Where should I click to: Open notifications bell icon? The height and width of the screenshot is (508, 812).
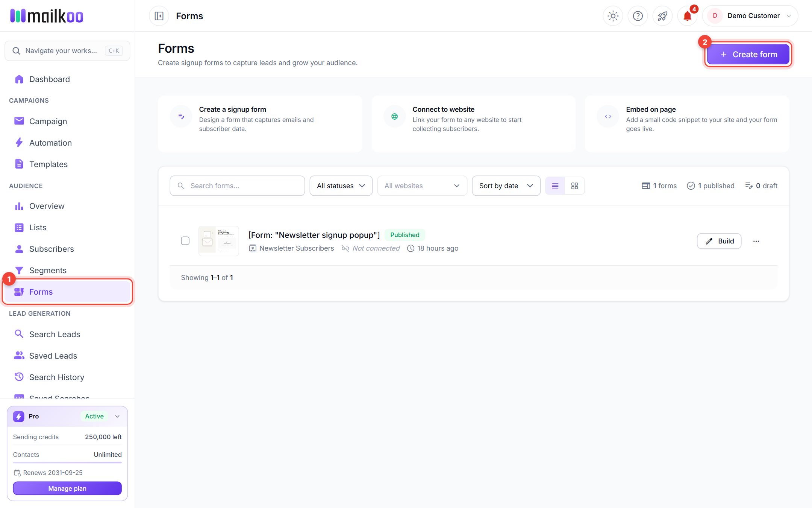pyautogui.click(x=687, y=16)
